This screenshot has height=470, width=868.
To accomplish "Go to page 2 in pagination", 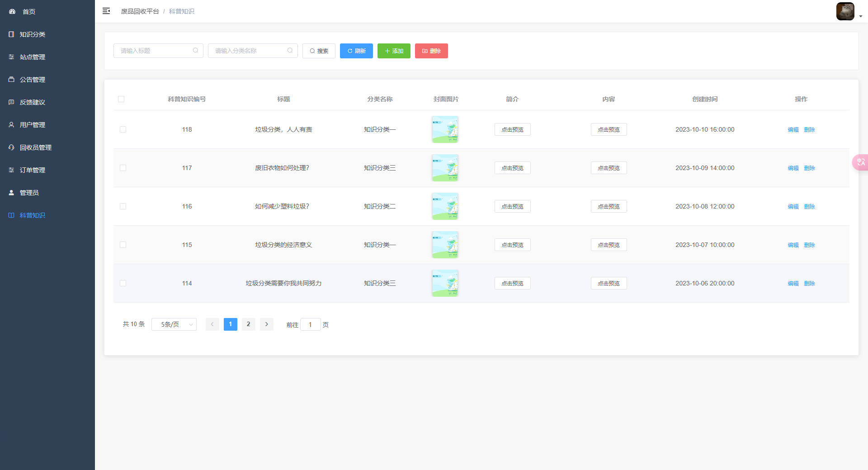I will point(248,324).
